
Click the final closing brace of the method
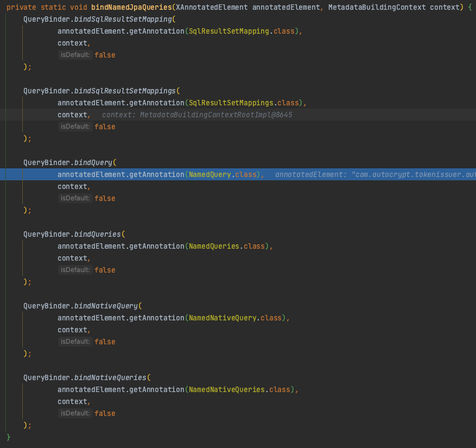(9, 437)
